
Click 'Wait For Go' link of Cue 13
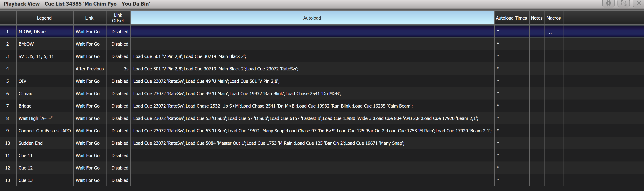89,180
